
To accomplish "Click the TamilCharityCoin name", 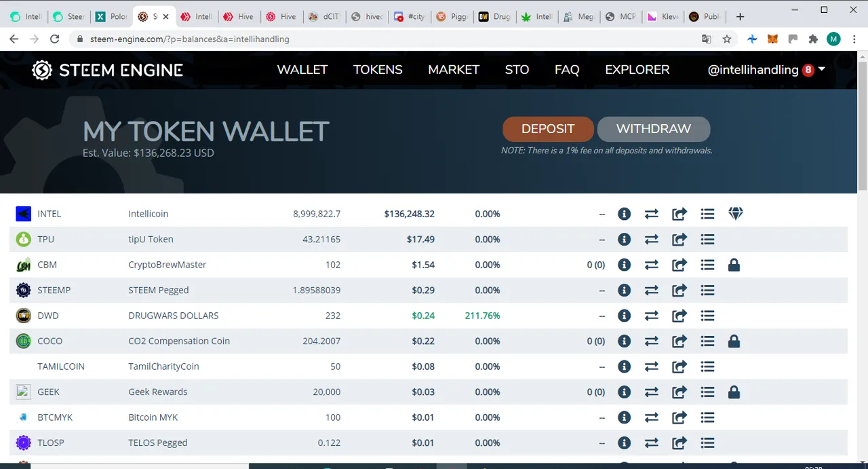I will click(163, 367).
